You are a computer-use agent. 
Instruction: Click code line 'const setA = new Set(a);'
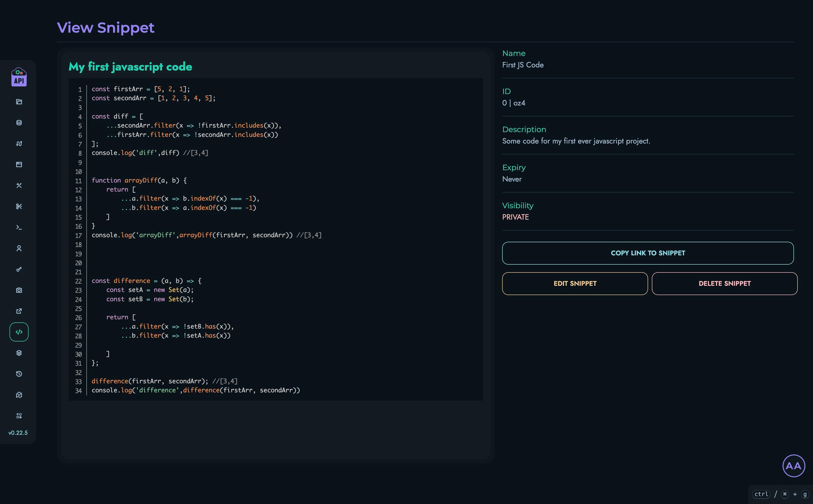(150, 290)
